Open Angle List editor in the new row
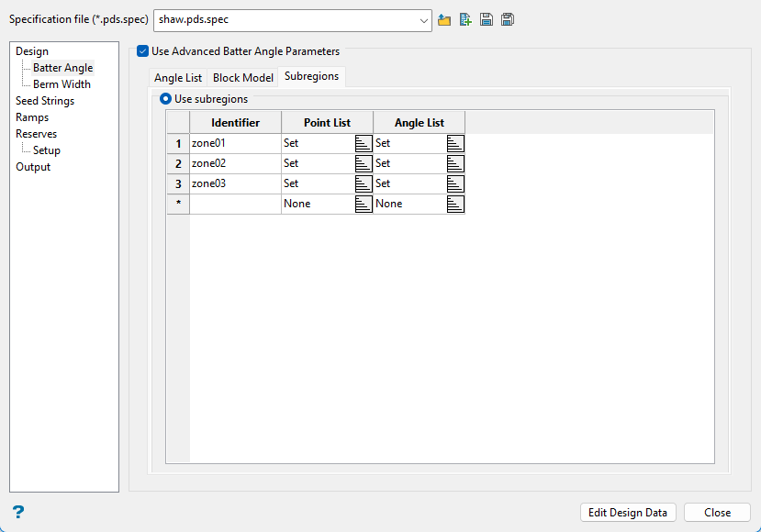 click(x=455, y=204)
